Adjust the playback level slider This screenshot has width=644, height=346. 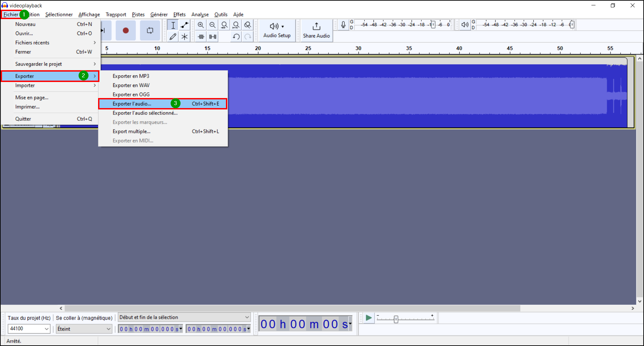[572, 25]
